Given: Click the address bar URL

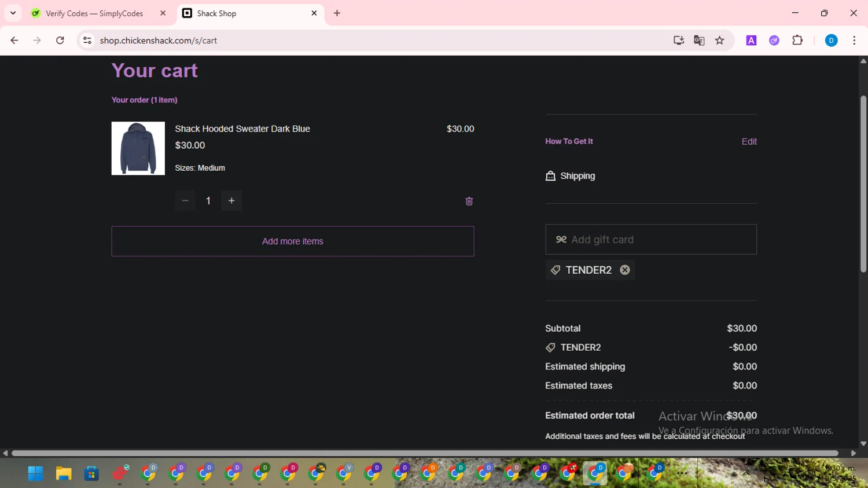Looking at the screenshot, I should coord(159,41).
